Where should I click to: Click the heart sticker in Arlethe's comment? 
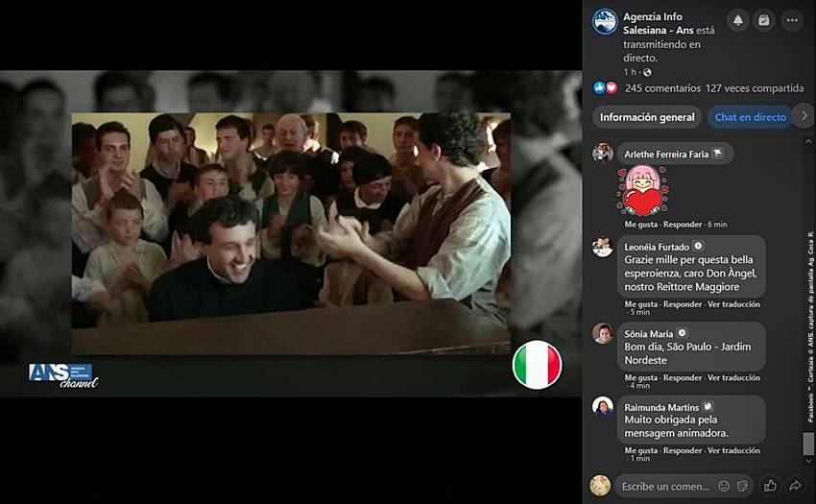pyautogui.click(x=642, y=191)
